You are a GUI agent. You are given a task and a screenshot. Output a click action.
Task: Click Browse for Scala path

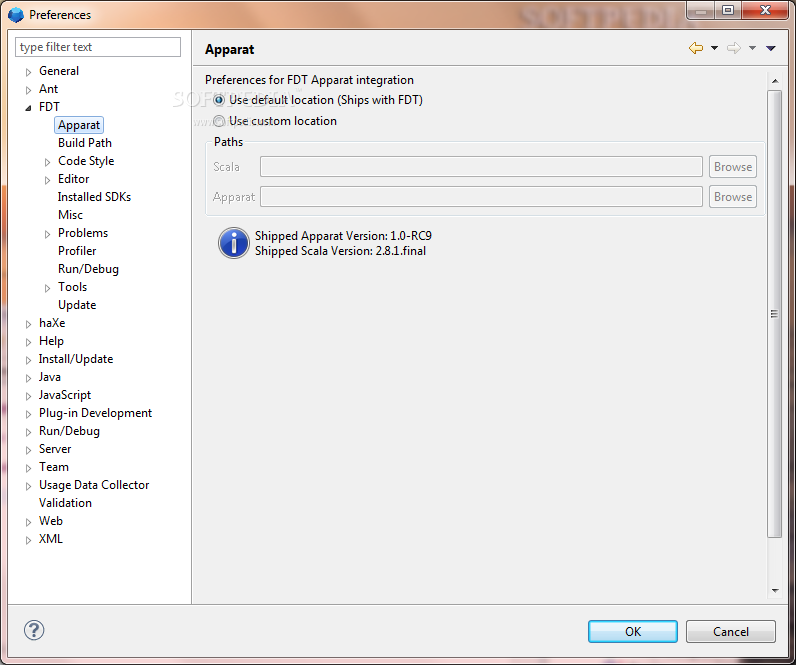coord(733,167)
